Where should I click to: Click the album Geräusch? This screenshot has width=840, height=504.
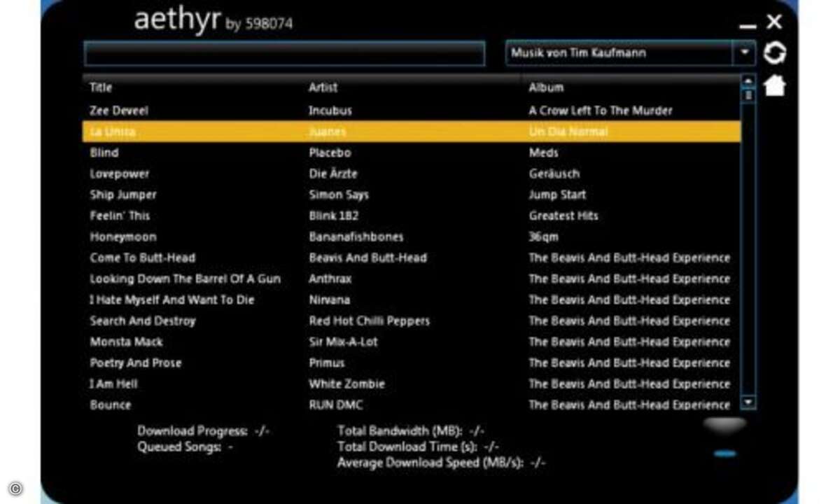[554, 174]
